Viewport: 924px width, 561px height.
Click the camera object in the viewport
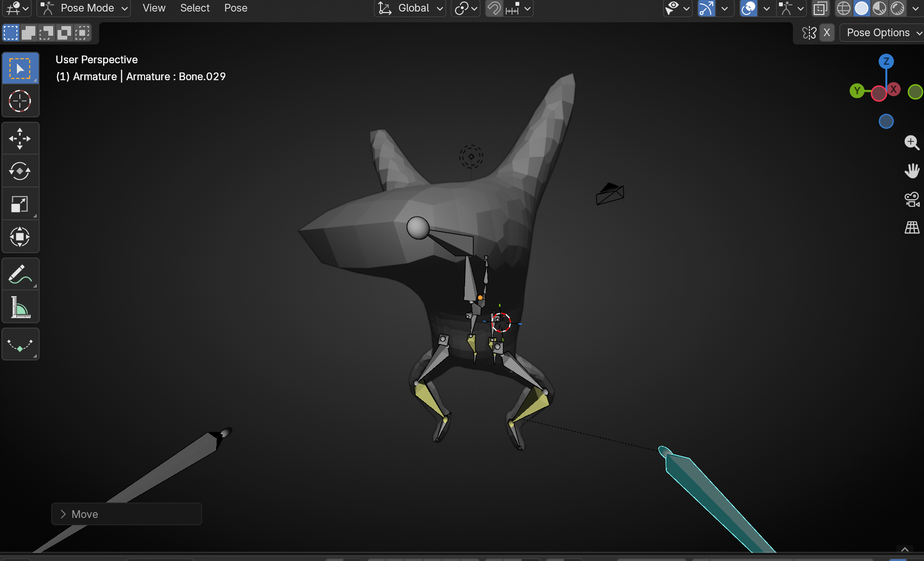(x=610, y=194)
